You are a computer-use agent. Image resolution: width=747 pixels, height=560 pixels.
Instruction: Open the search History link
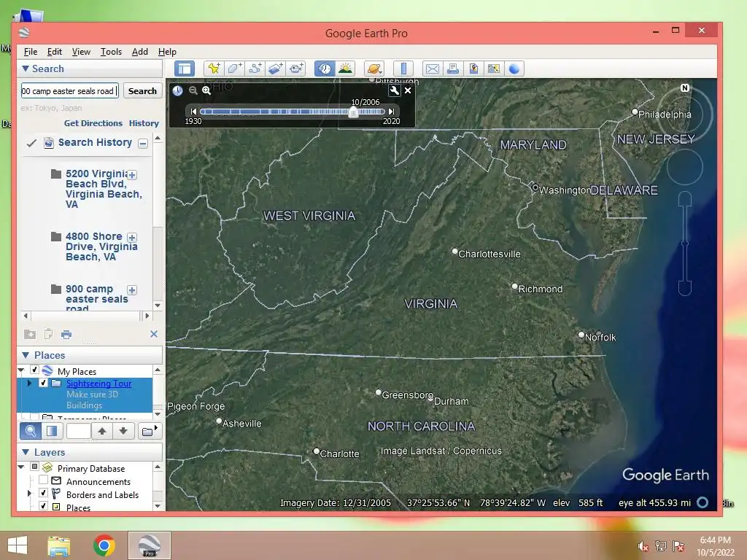(x=144, y=123)
